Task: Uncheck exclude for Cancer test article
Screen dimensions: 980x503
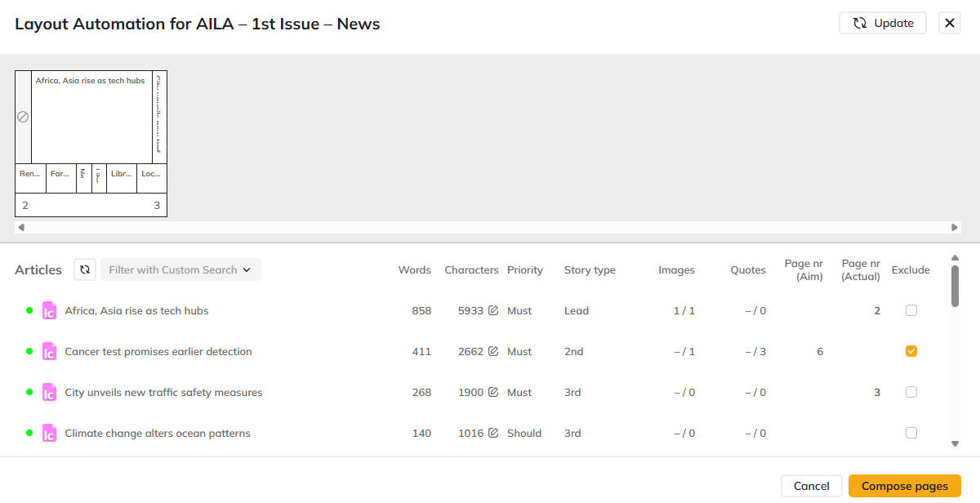Action: (911, 351)
